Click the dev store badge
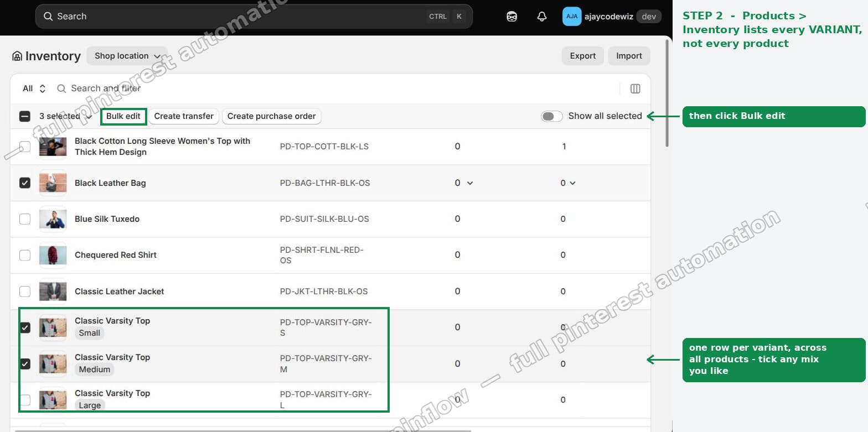This screenshot has height=432, width=868. point(649,17)
